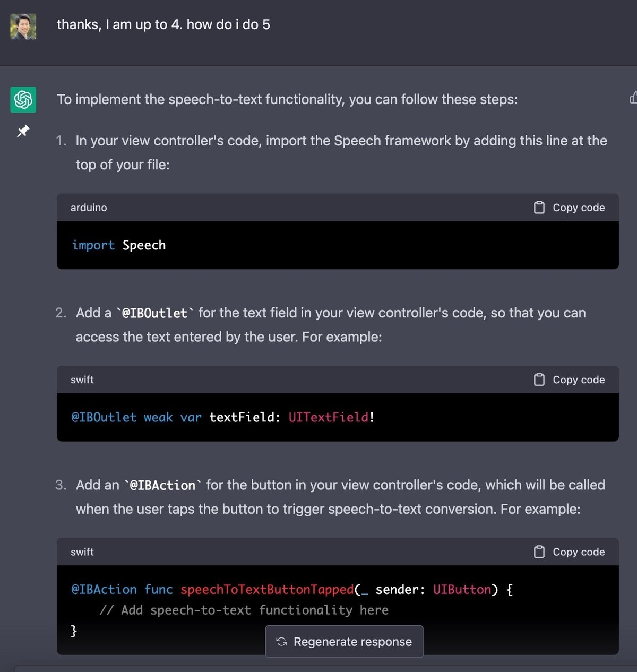Click the user profile avatar photo

point(23,27)
